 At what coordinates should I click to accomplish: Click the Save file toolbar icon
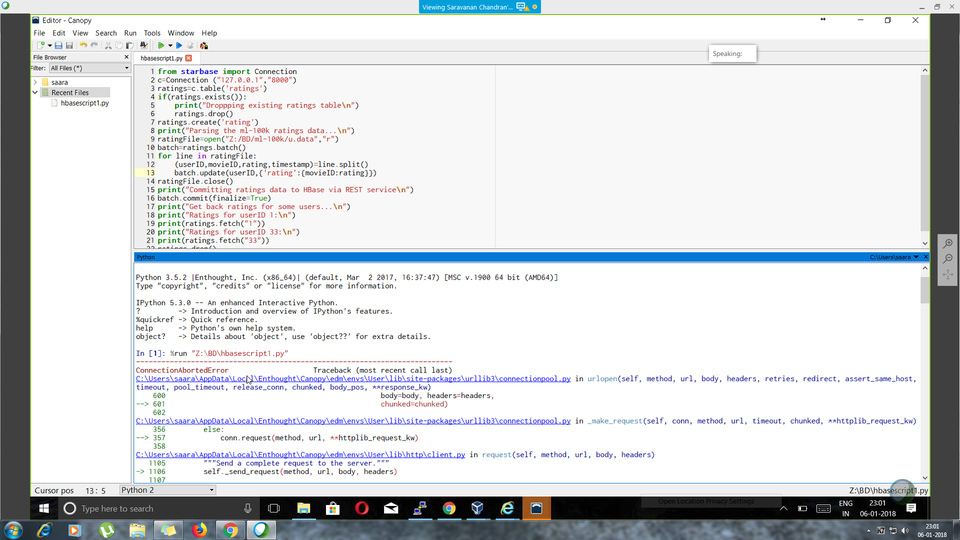58,45
